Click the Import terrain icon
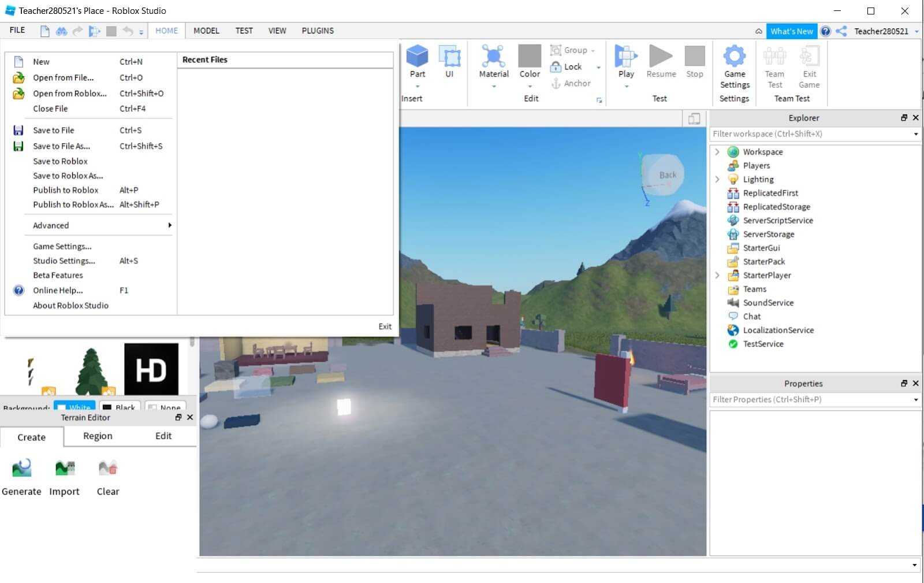The image size is (924, 583). coord(64,469)
